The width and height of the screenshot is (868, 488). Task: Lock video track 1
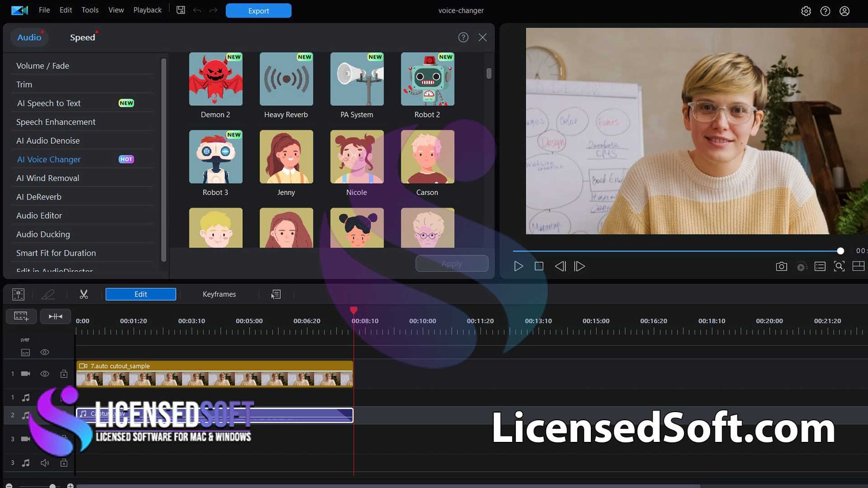tap(63, 374)
